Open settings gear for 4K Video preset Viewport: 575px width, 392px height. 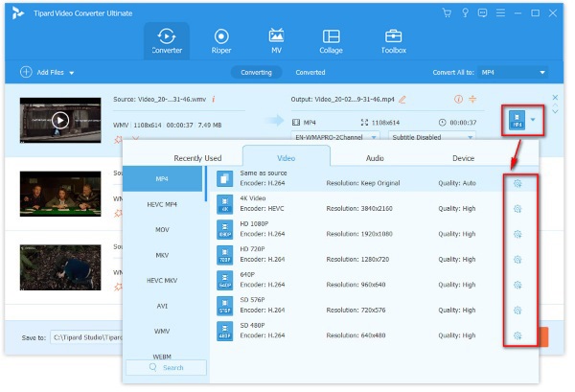[517, 207]
